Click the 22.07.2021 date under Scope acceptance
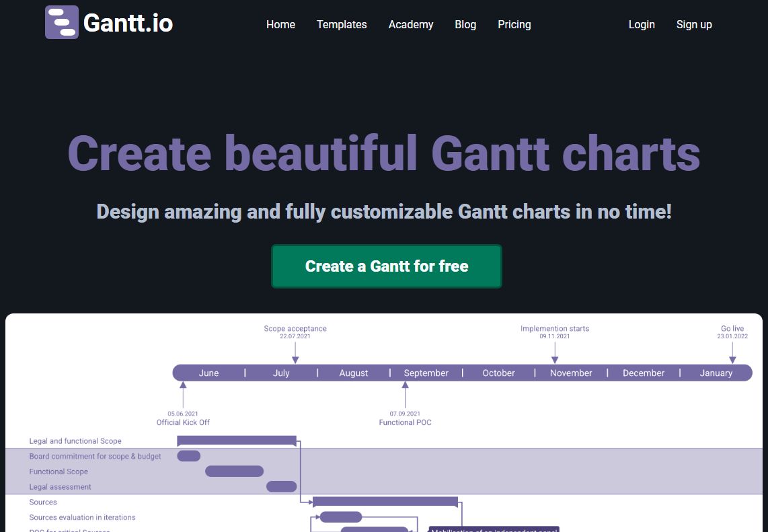768x532 pixels. (295, 336)
